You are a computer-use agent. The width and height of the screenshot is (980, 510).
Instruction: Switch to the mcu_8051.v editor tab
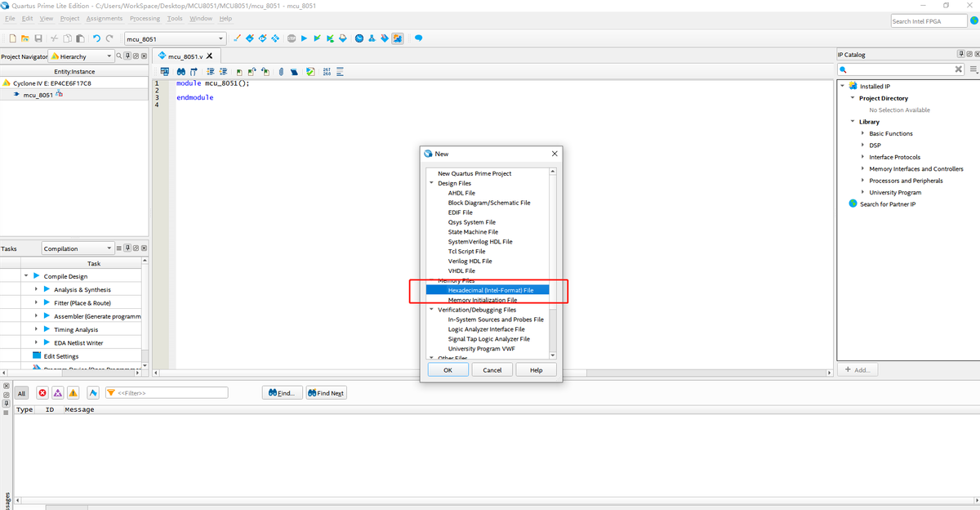(185, 56)
